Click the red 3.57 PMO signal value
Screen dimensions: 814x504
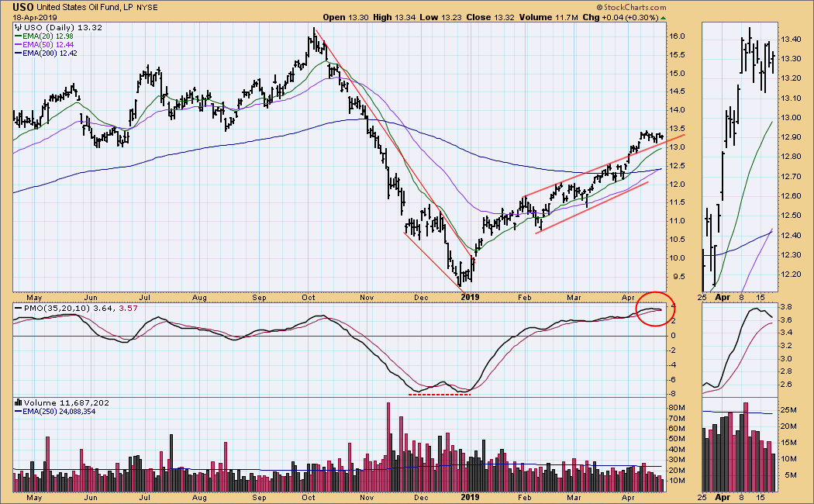click(128, 309)
